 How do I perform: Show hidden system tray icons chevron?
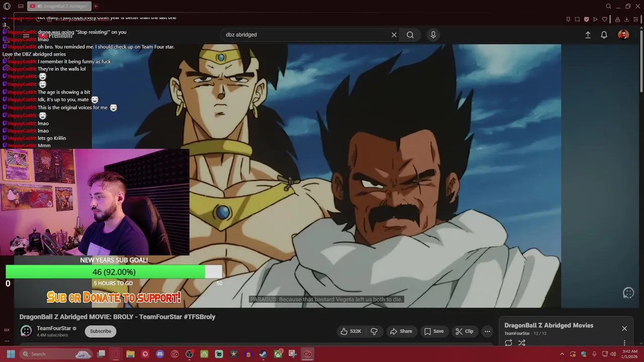pyautogui.click(x=562, y=354)
